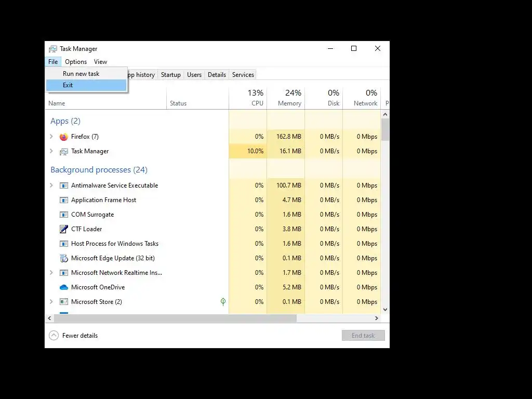Screen dimensions: 532x399
Task: Select the Microsoft OneDrive row name
Action: pos(98,287)
